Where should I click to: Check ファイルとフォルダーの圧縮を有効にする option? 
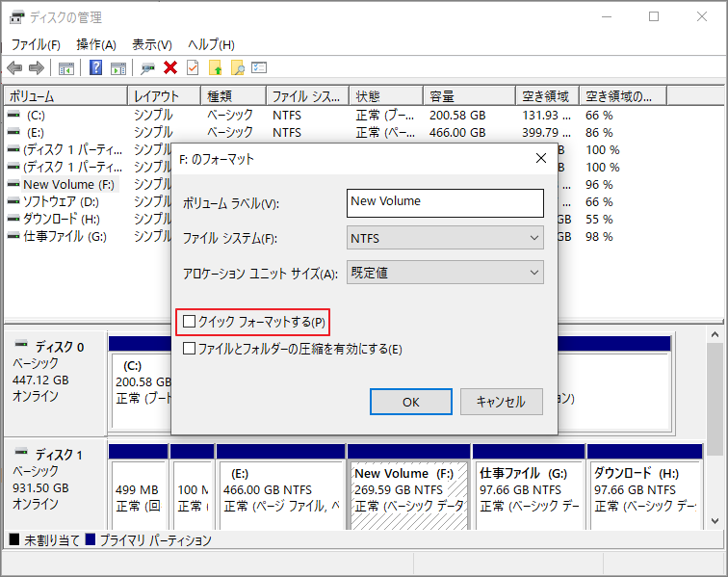[x=190, y=349]
